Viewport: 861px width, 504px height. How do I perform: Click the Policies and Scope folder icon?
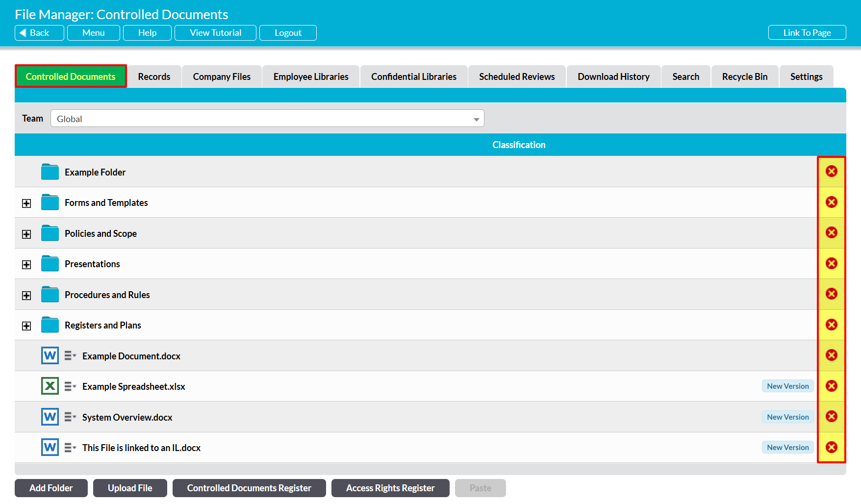pyautogui.click(x=50, y=233)
